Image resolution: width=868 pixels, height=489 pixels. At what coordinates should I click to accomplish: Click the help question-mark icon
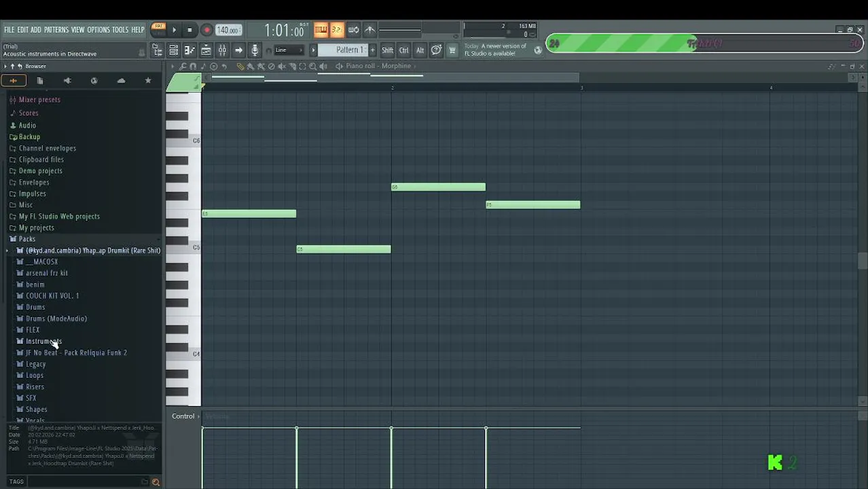(x=436, y=50)
